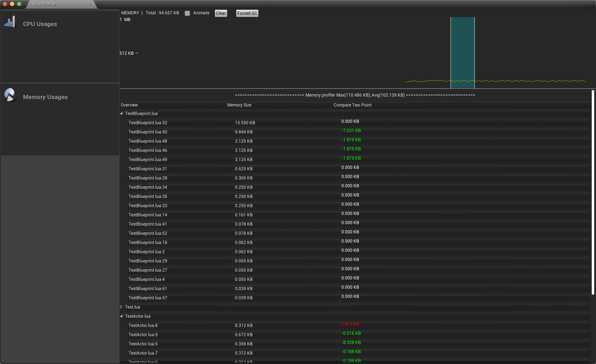This screenshot has height=364, width=596.
Task: Sort by the Memory Size column header
Action: coord(239,105)
